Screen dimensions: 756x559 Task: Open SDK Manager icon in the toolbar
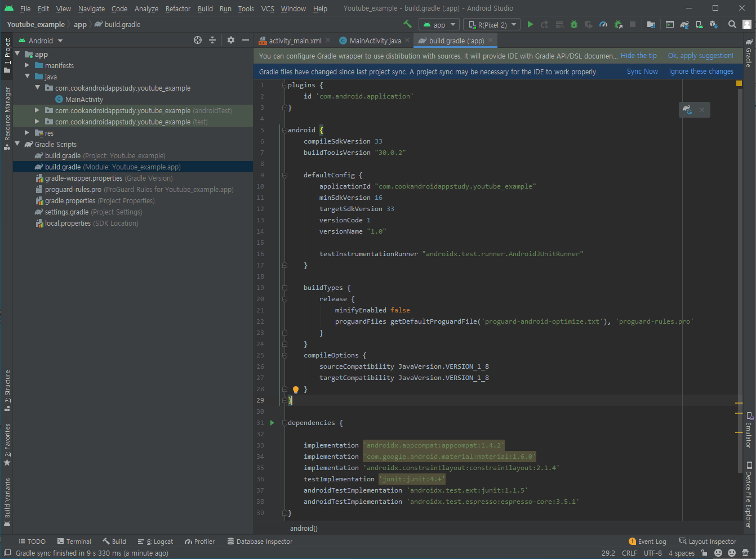[714, 24]
